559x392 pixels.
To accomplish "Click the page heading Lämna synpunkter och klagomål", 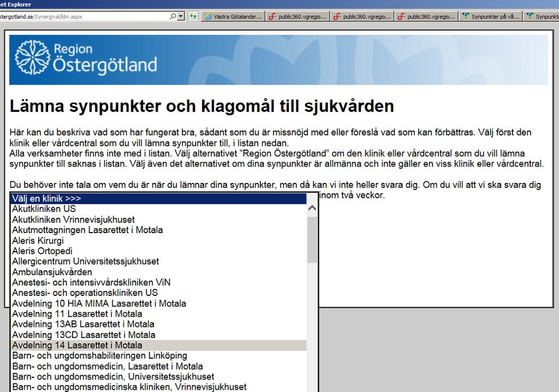I will (x=202, y=106).
